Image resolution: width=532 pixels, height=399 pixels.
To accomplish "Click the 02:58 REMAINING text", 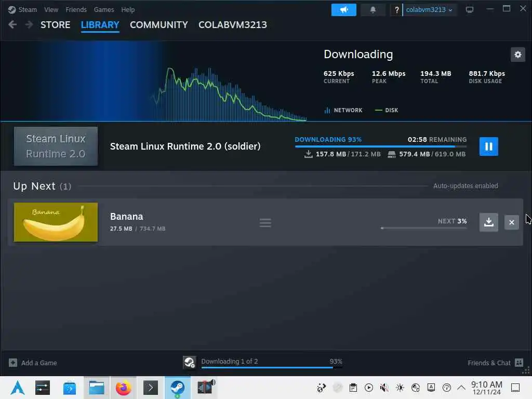I will tap(437, 139).
